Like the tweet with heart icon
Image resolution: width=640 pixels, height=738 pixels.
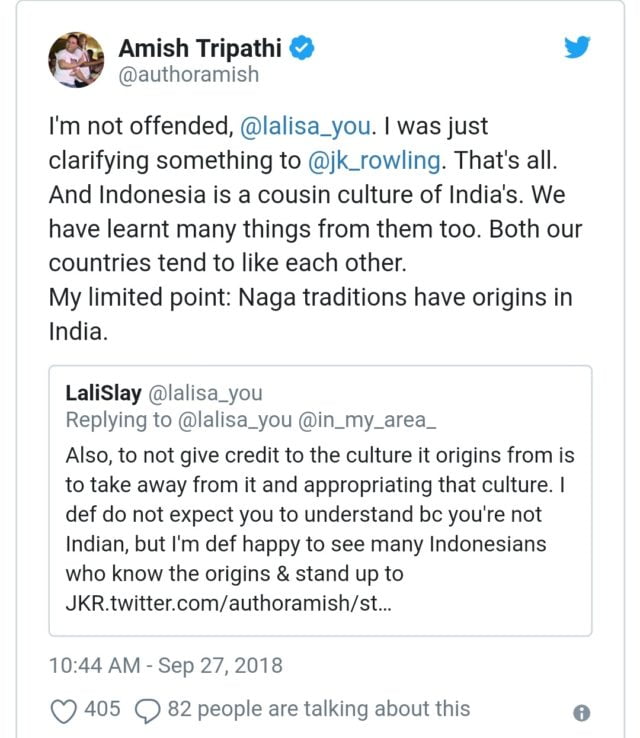click(63, 710)
